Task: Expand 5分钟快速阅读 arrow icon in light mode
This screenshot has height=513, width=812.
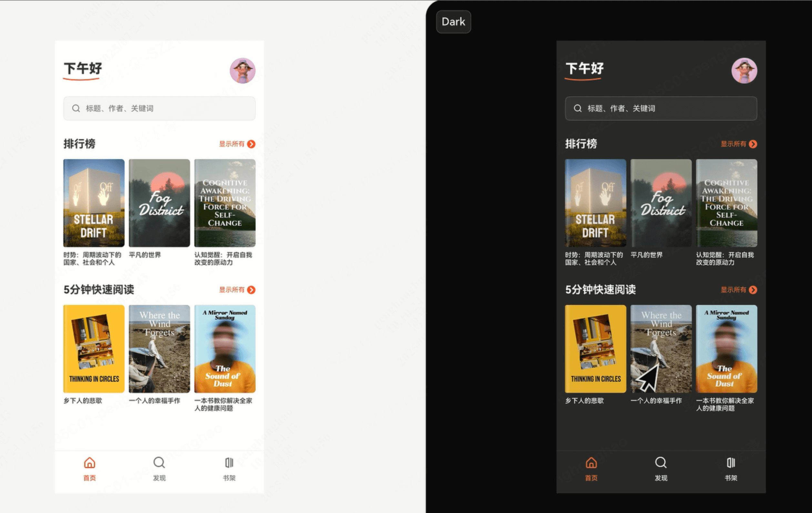Action: point(251,290)
